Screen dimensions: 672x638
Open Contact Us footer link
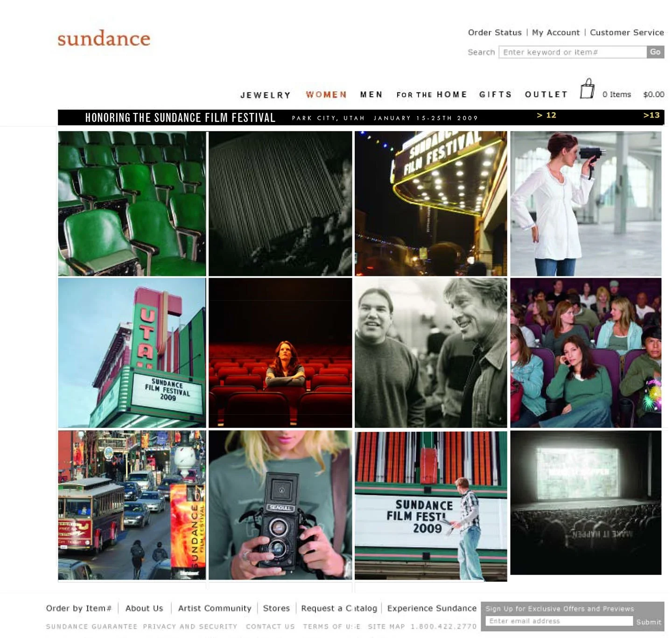[270, 626]
